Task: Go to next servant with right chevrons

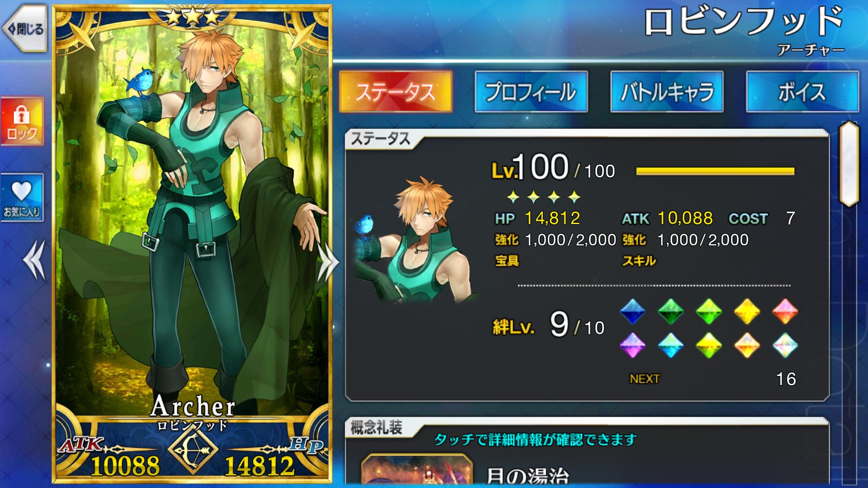Action: (328, 262)
